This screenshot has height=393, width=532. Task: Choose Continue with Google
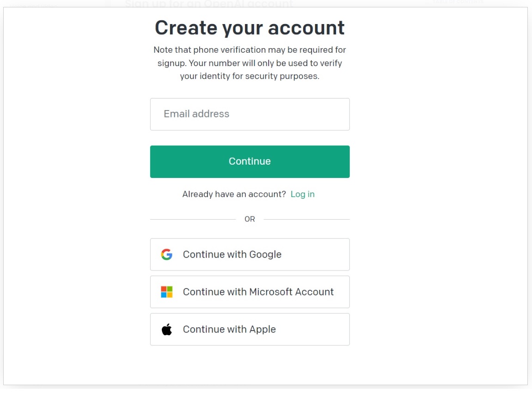pos(250,254)
